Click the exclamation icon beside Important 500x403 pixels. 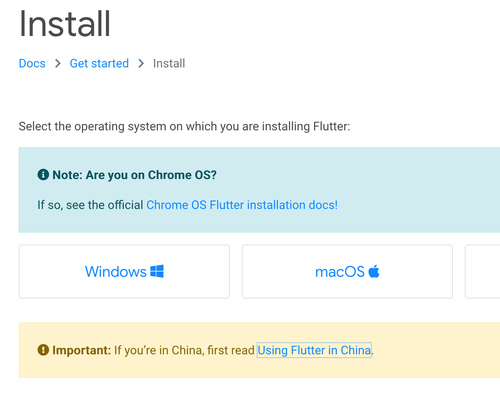(43, 350)
